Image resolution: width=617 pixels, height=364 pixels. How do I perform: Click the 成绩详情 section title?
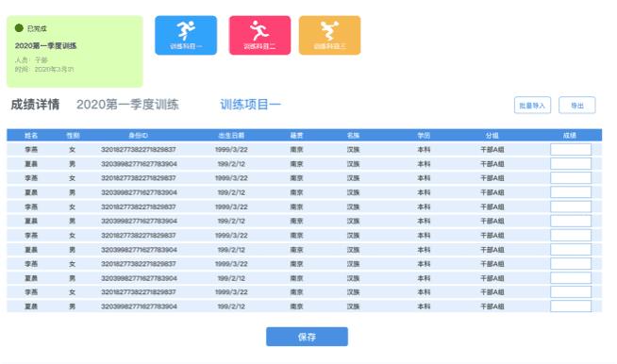(35, 105)
